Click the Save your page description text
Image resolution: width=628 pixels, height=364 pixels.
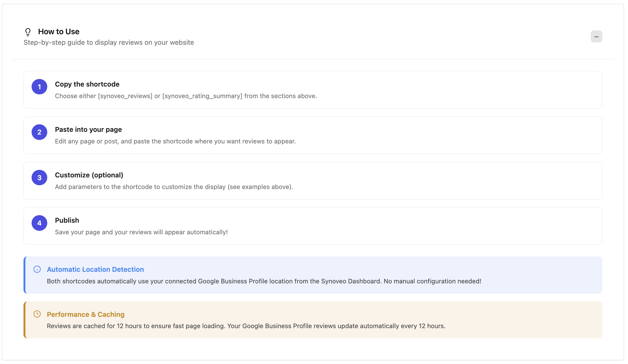141,232
